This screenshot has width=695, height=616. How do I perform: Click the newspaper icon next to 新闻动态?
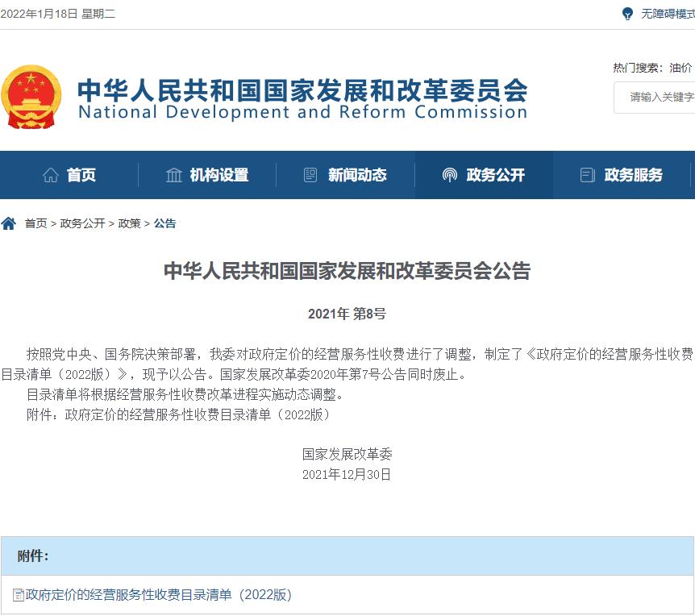(x=310, y=175)
